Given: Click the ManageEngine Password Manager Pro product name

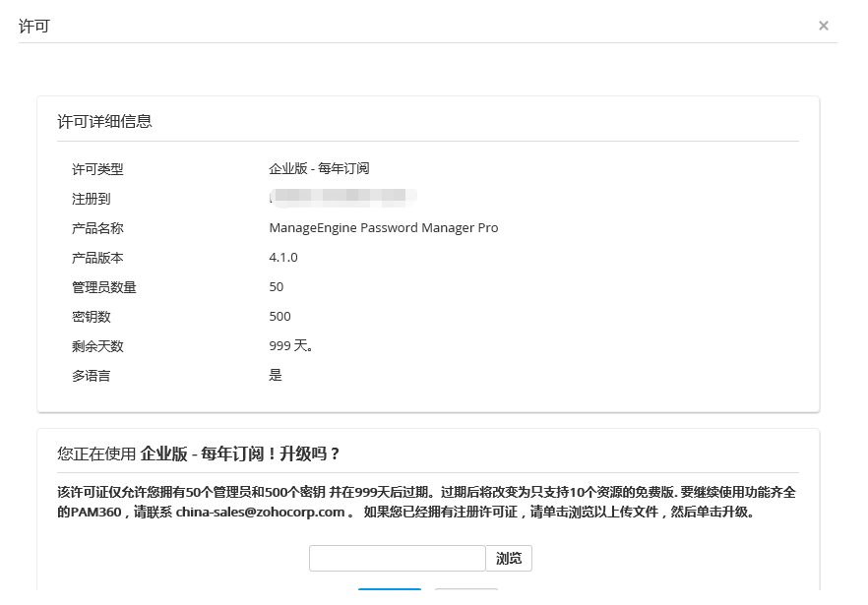Looking at the screenshot, I should 384,228.
